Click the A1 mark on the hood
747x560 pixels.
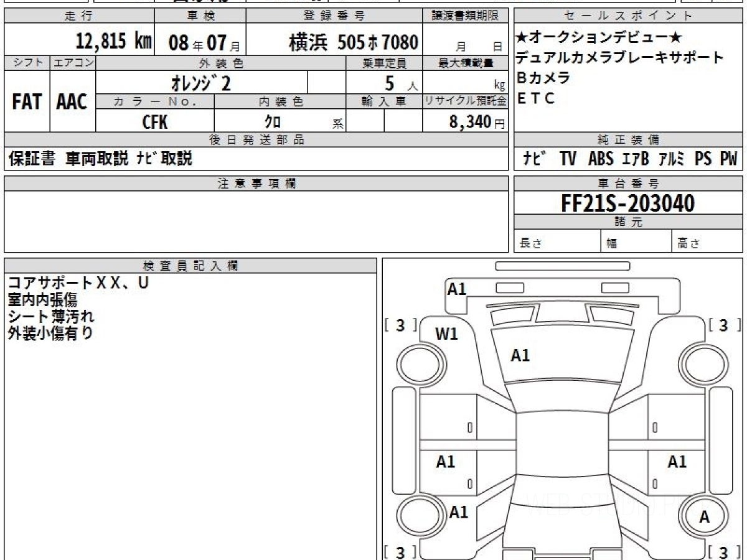coord(520,355)
